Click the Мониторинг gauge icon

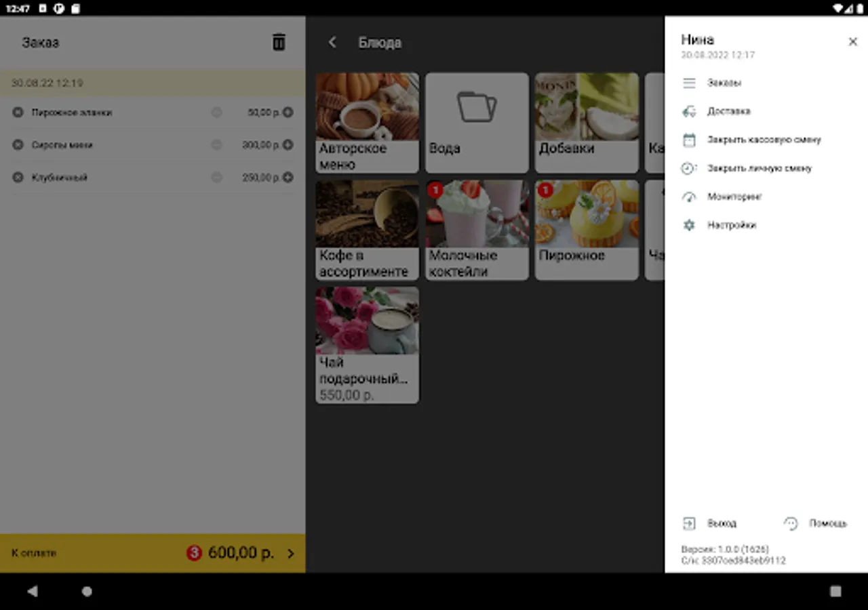coord(689,197)
